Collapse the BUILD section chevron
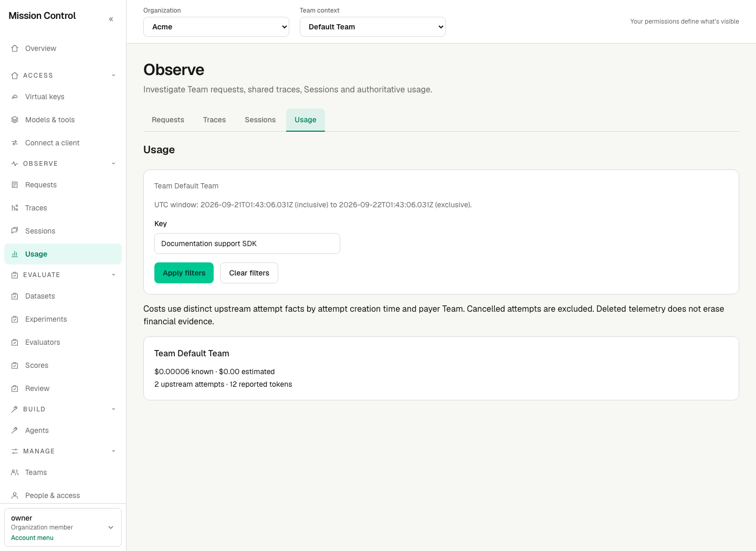The height and width of the screenshot is (551, 756). point(113,409)
